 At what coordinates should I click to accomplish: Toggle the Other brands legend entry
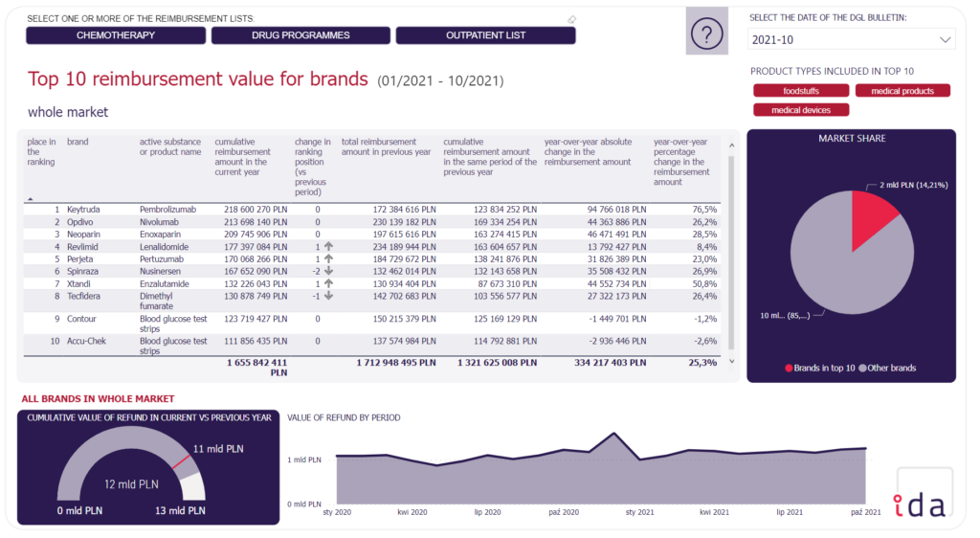coord(887,368)
